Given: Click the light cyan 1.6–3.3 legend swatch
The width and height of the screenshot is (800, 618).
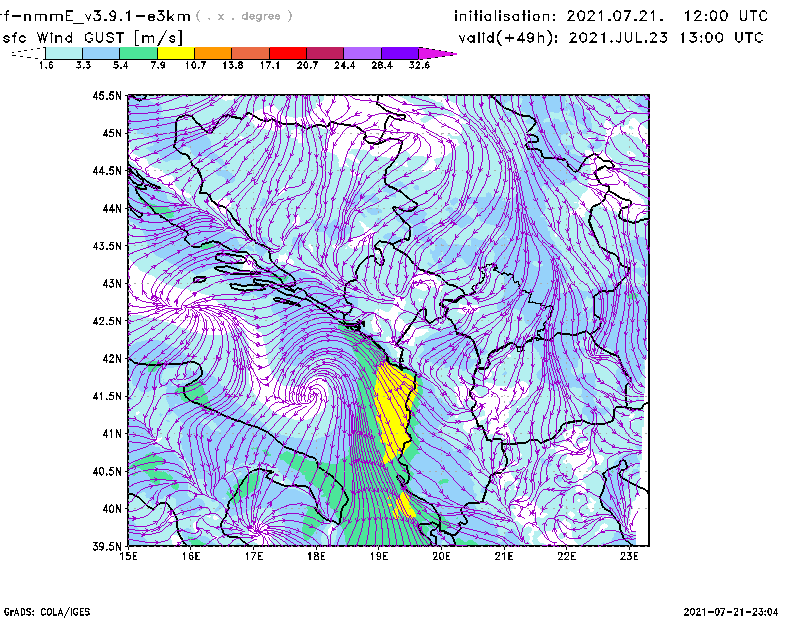Looking at the screenshot, I should pos(64,53).
